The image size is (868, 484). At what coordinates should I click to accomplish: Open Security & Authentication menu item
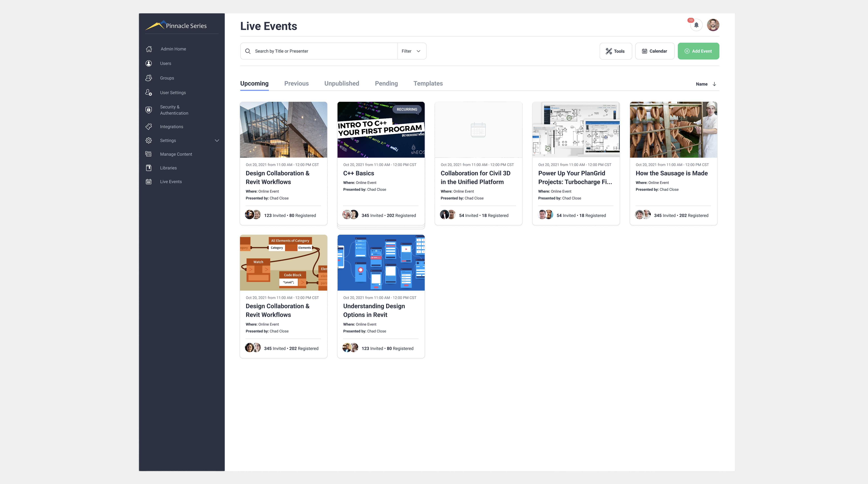(174, 110)
